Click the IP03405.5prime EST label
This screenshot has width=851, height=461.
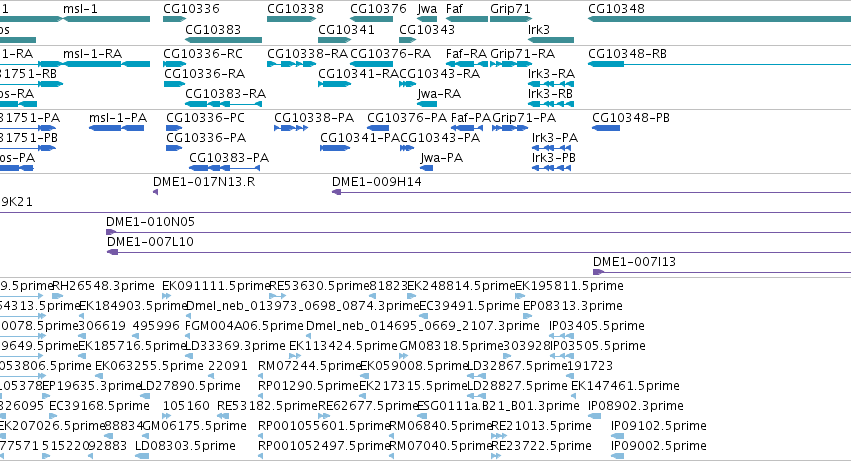click(x=597, y=326)
